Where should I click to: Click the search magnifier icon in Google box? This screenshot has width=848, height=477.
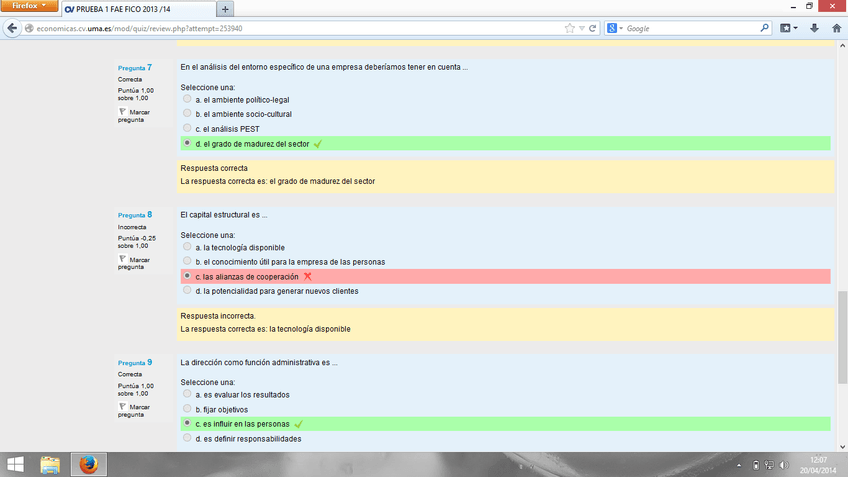tap(765, 28)
